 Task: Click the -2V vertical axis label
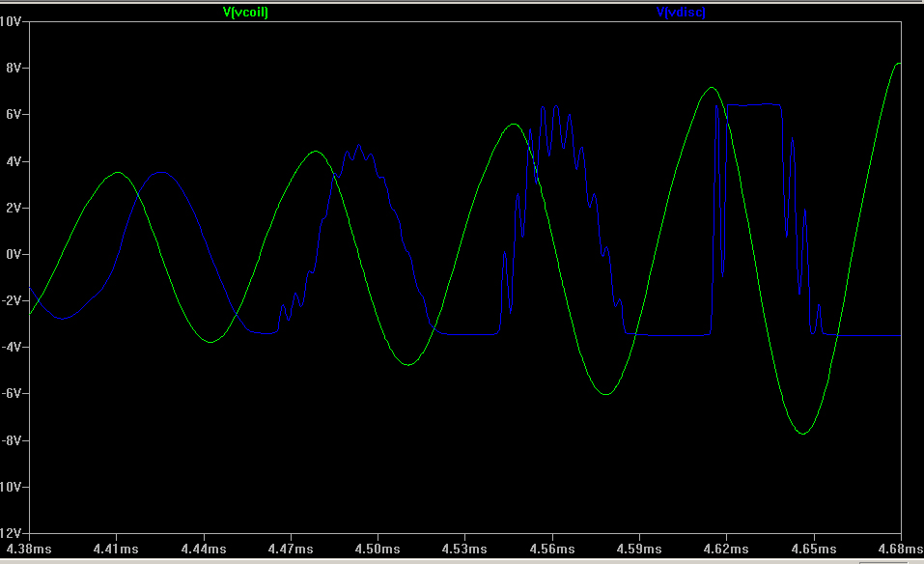point(12,300)
